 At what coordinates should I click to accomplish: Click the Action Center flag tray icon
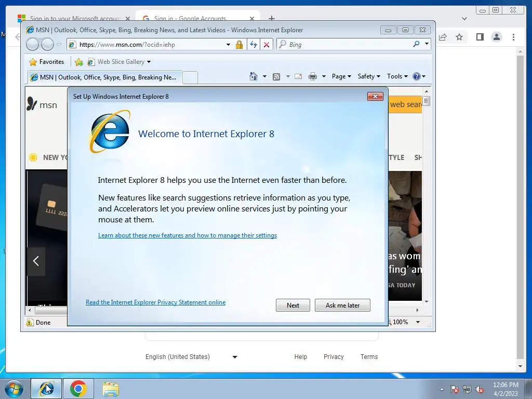454,389
